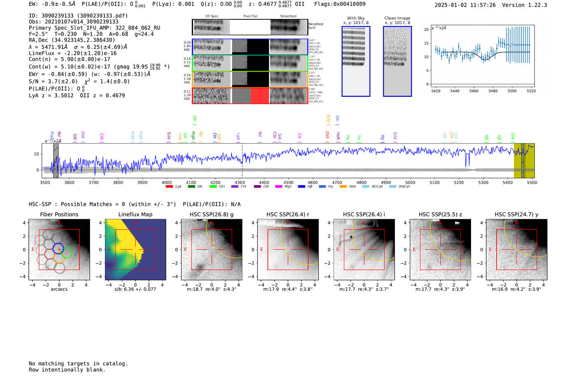Image resolution: width=576 pixels, height=392 pixels.
Task: Open the HSC SSP(25.5) z image
Action: click(440, 250)
